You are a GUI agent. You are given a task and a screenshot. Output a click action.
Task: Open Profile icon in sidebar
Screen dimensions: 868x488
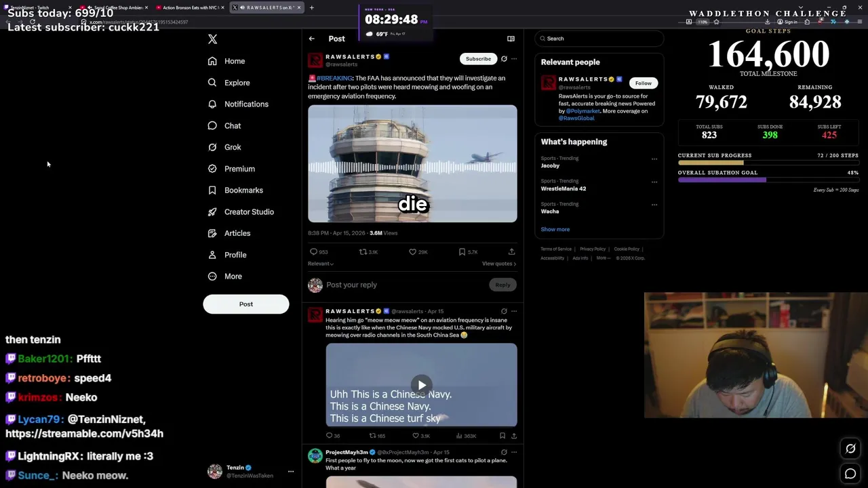(212, 255)
